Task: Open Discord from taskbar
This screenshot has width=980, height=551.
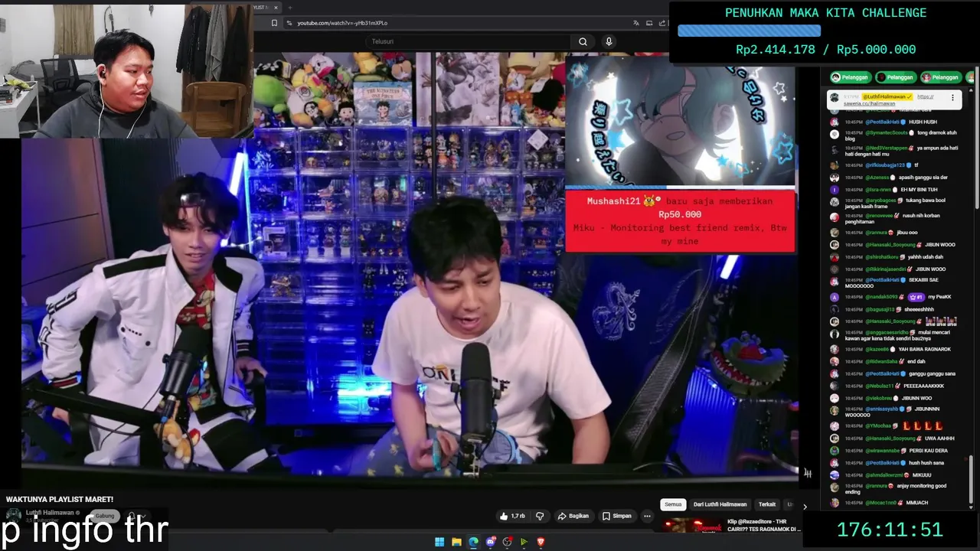Action: coord(490,542)
